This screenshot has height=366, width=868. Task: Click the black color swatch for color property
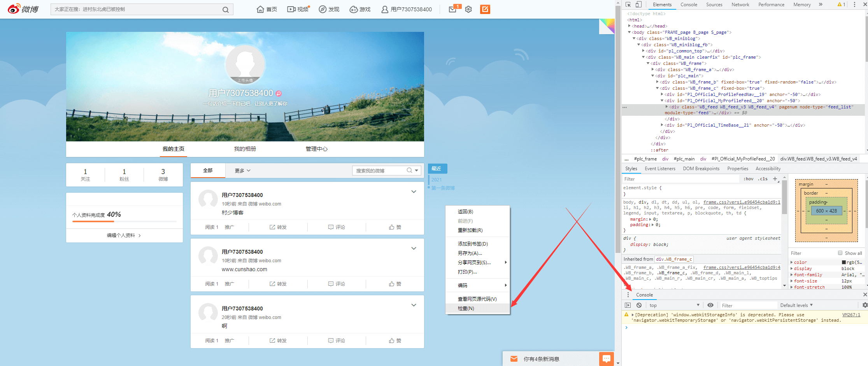[843, 263]
